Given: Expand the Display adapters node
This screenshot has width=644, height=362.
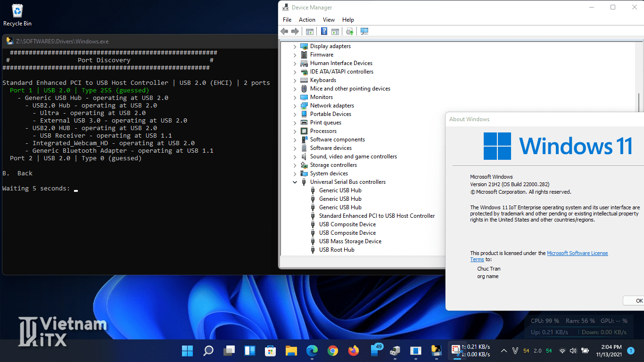Looking at the screenshot, I should pyautogui.click(x=295, y=46).
